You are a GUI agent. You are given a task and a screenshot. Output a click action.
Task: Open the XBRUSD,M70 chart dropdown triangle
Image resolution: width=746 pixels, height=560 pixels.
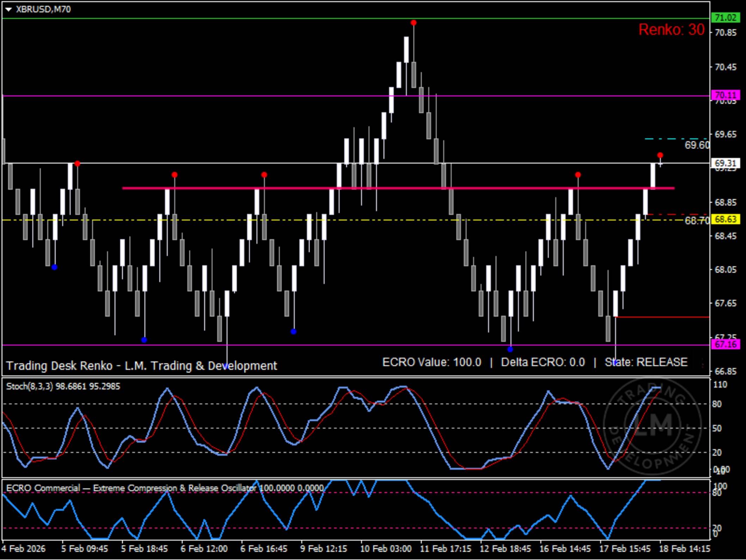8,10
